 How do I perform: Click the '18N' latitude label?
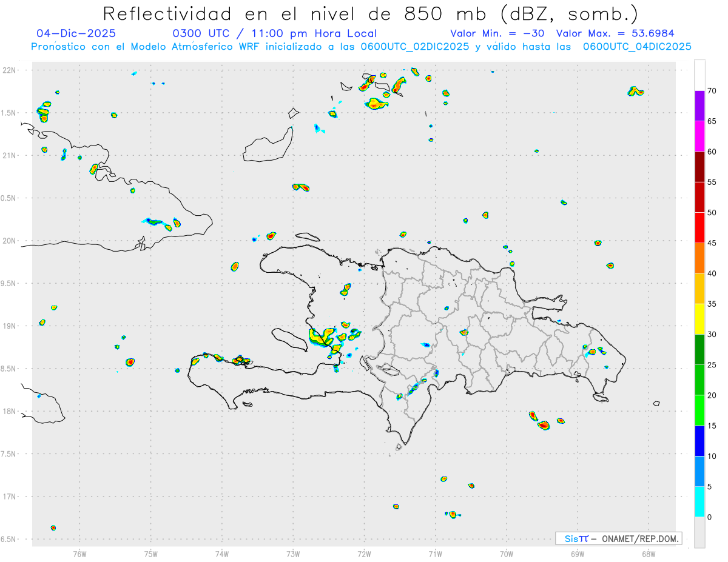pyautogui.click(x=9, y=411)
